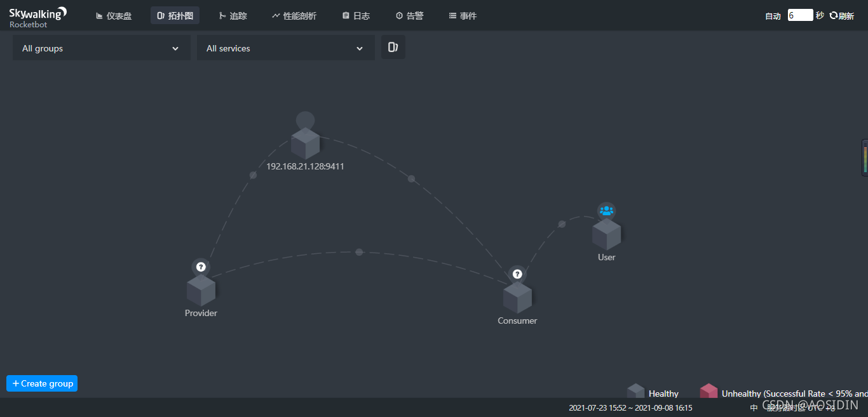This screenshot has height=417, width=868.
Task: Click the User node label
Action: pos(606,257)
